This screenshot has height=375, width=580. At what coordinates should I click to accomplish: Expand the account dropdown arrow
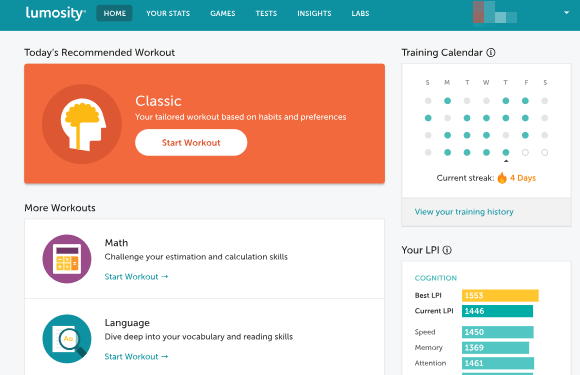click(566, 13)
